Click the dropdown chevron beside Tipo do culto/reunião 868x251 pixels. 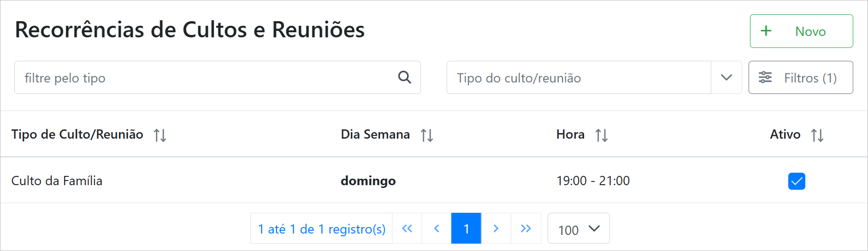coord(726,77)
